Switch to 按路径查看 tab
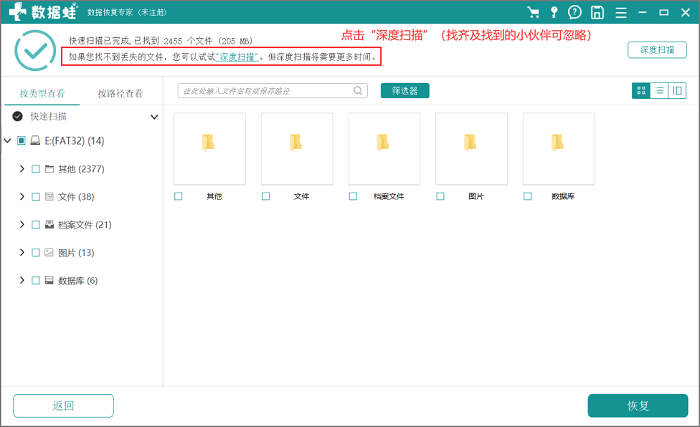The image size is (700, 427). coord(120,93)
